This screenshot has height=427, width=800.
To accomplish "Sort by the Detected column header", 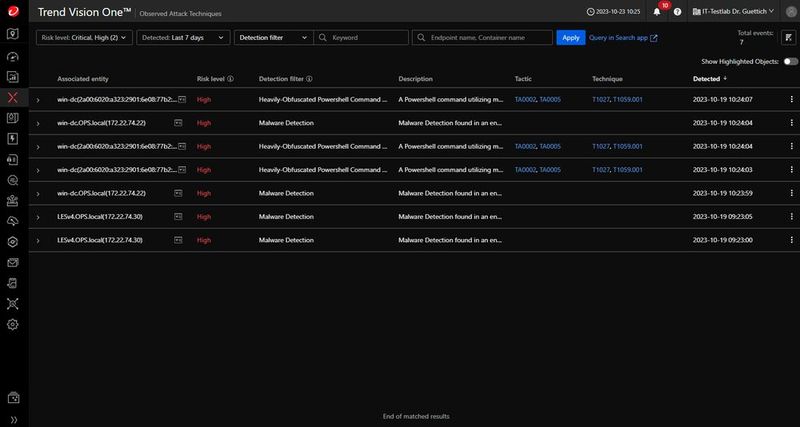I will (x=709, y=78).
